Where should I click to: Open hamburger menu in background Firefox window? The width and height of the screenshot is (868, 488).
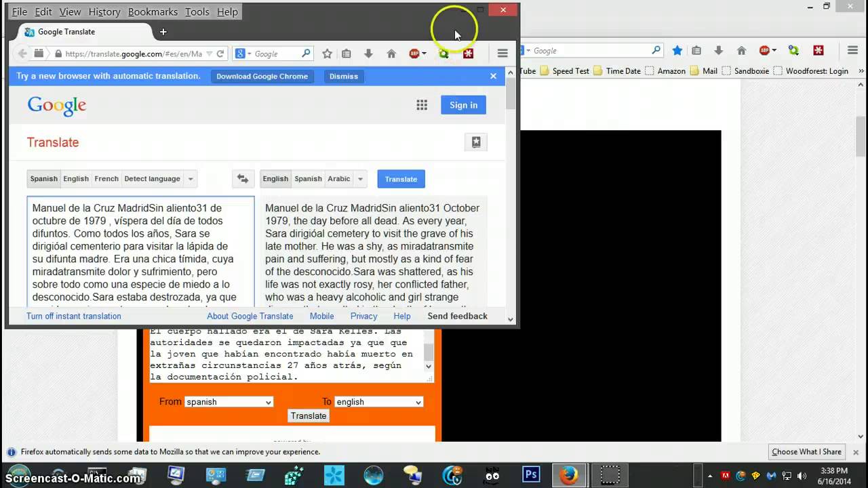pos(852,51)
